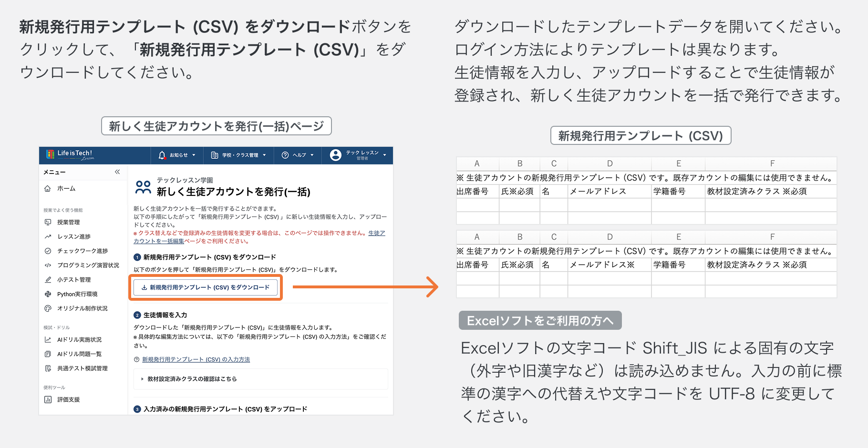Viewport: 868px width, 448px height.
Task: Click Excelソフトをご利用の方へ label
Action: click(x=540, y=320)
